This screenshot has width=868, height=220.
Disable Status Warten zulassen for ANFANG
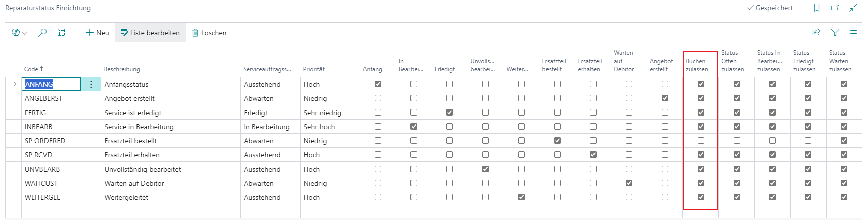(844, 84)
